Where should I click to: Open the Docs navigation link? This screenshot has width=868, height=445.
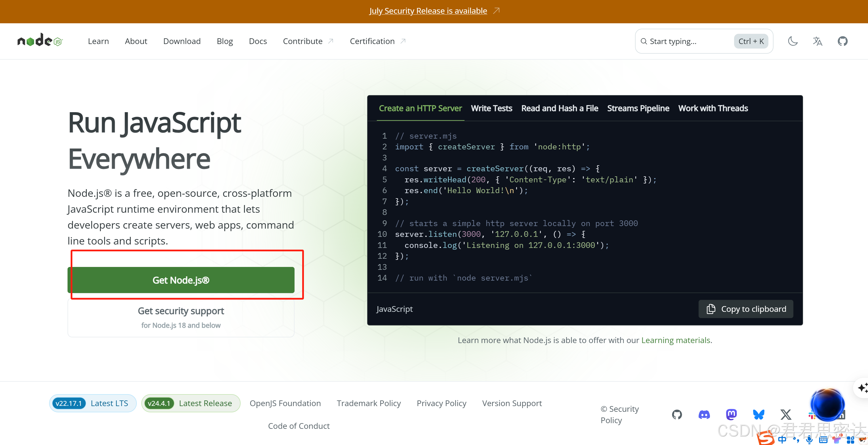coord(258,41)
